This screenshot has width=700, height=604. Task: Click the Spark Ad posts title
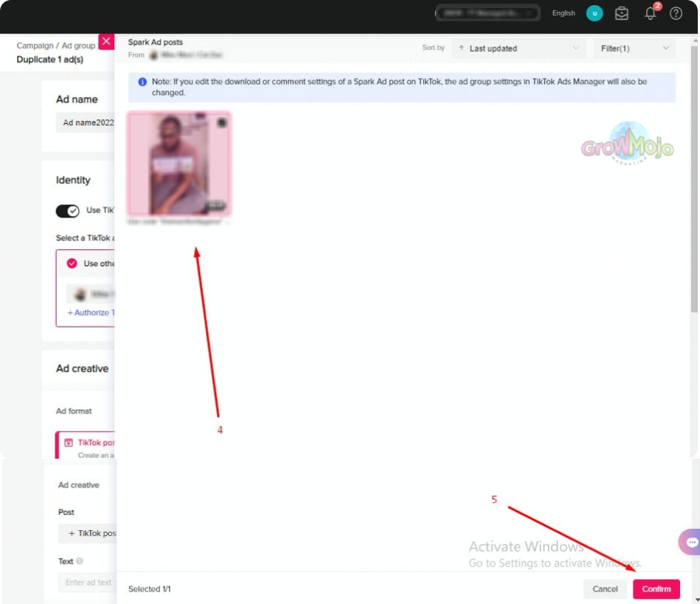(156, 42)
